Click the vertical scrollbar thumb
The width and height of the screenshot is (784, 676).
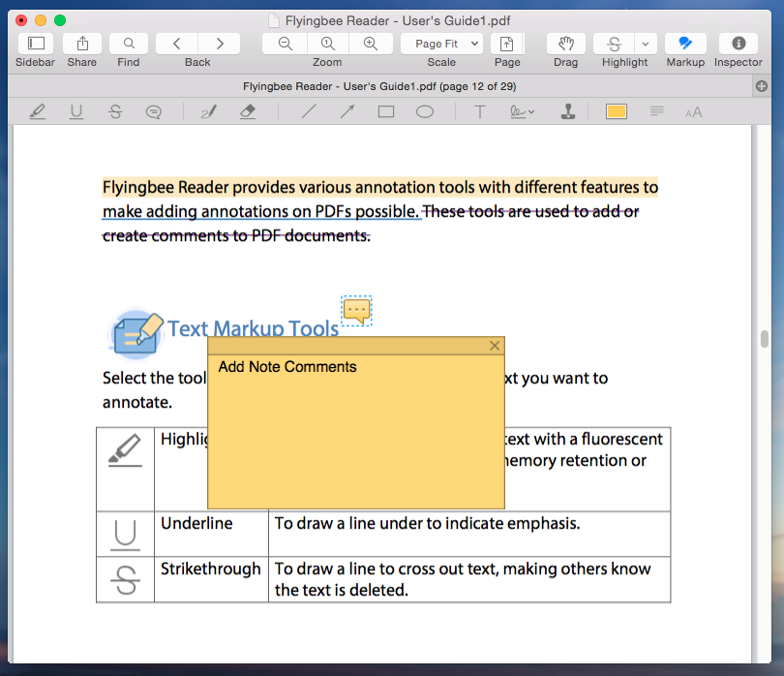[x=764, y=339]
